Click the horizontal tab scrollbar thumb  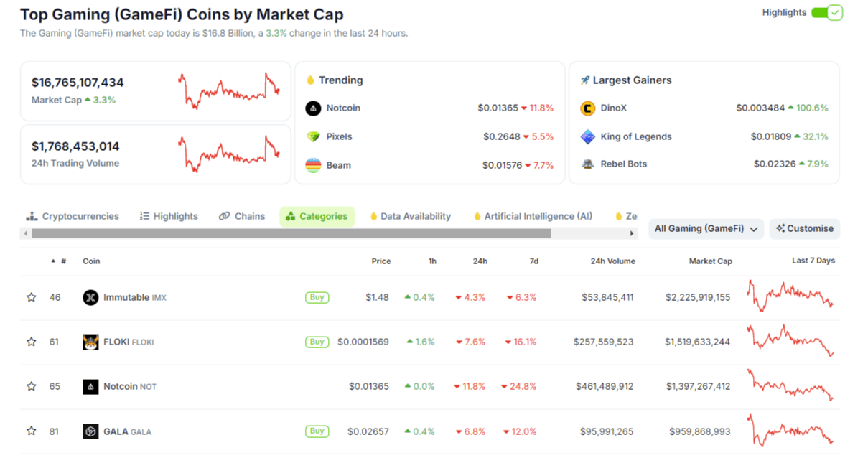[x=291, y=233]
